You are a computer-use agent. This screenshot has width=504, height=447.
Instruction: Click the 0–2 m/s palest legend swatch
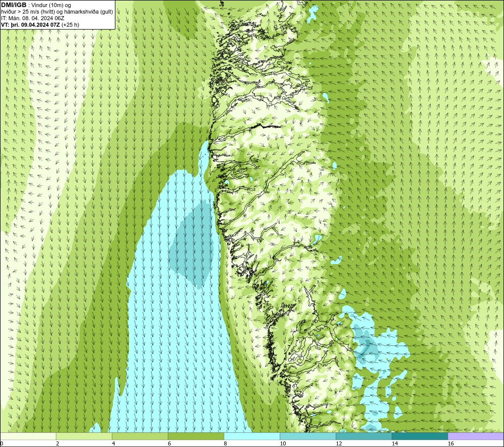point(28,436)
